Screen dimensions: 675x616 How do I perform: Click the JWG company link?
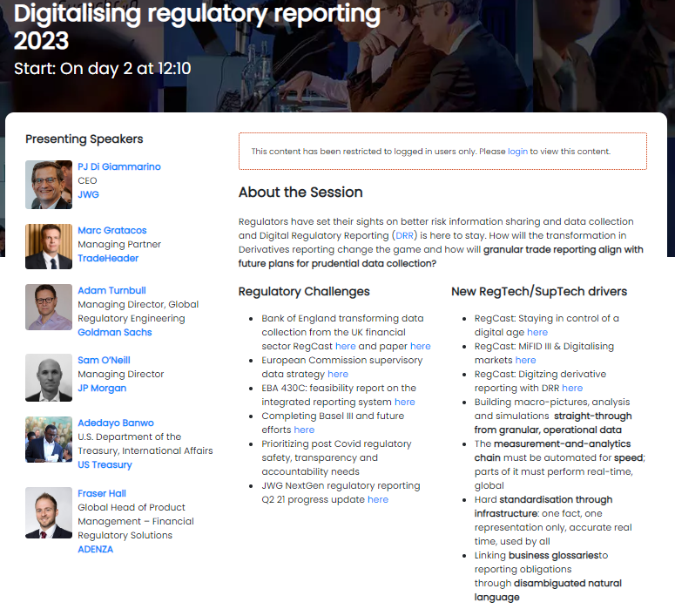[88, 194]
